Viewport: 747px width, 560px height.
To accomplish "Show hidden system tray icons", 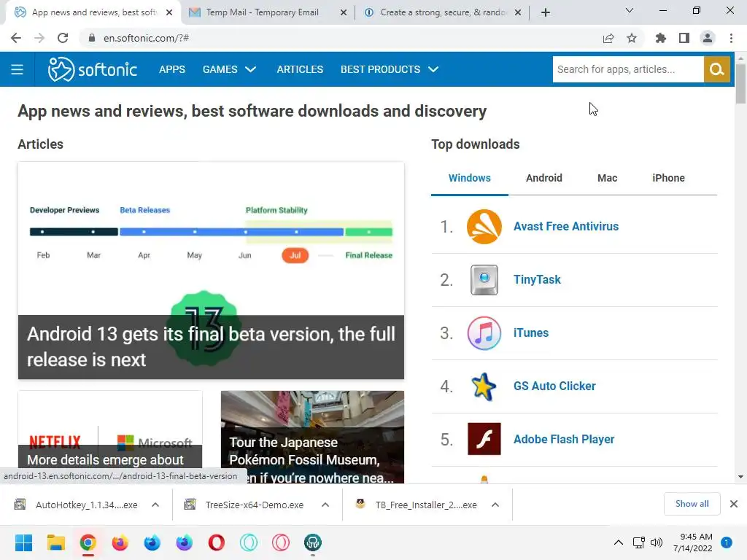I will coord(619,542).
